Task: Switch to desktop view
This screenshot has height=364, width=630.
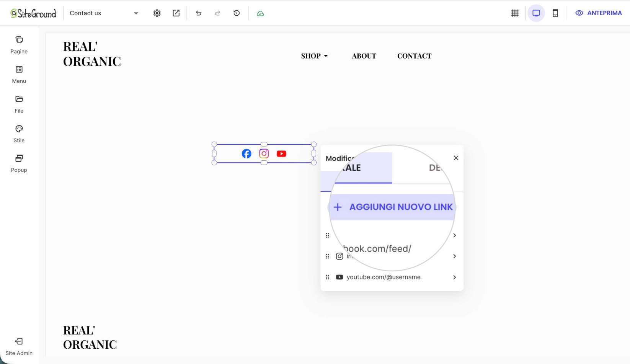Action: click(536, 13)
